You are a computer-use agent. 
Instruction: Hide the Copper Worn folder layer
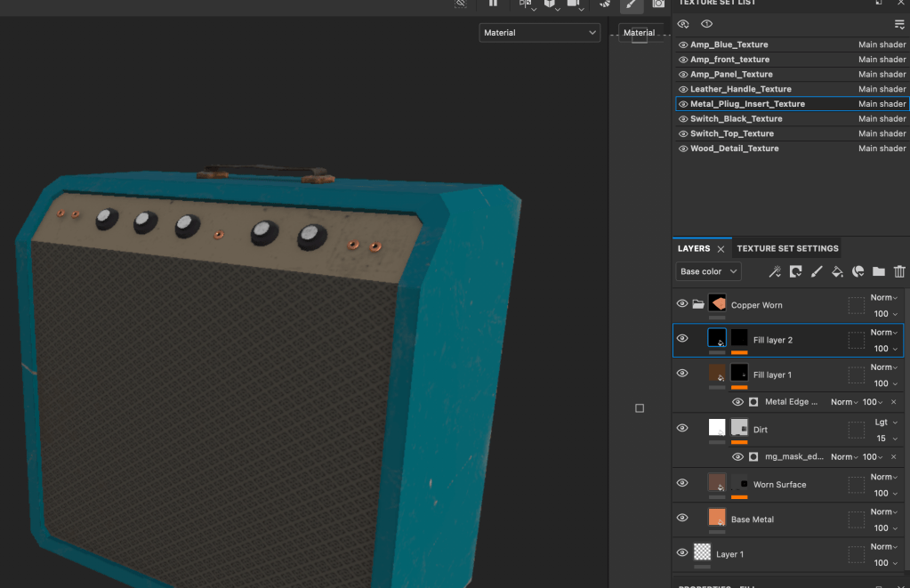click(682, 304)
